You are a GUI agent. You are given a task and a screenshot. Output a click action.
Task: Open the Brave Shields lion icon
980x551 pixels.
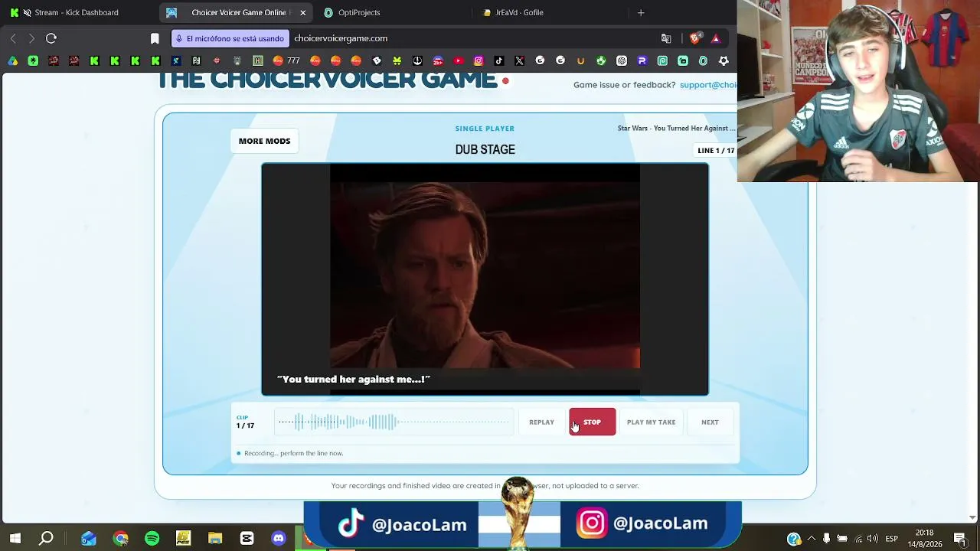coord(695,38)
